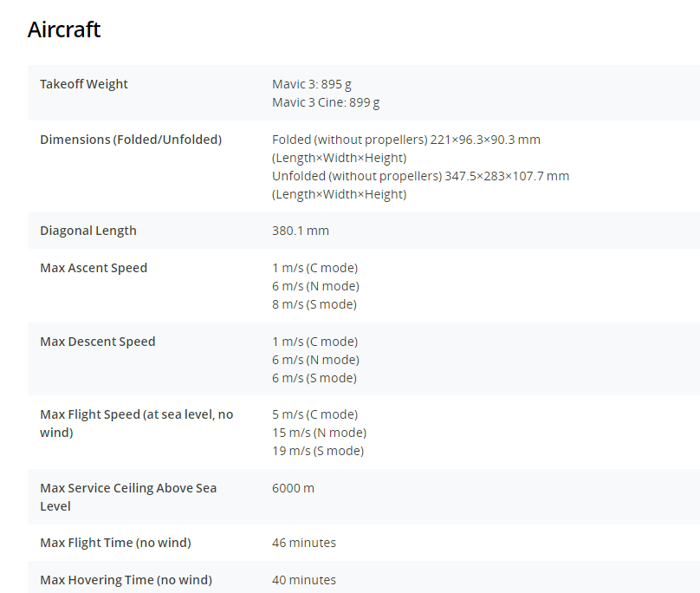
Task: Click the 40 minutes value
Action: coord(304,580)
